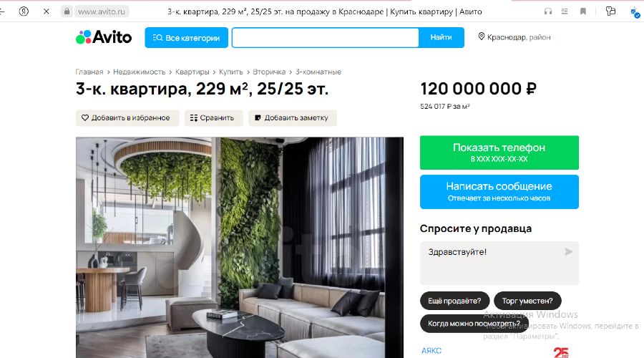
Task: Bookmark this page with bookmark icon
Action: click(x=582, y=11)
